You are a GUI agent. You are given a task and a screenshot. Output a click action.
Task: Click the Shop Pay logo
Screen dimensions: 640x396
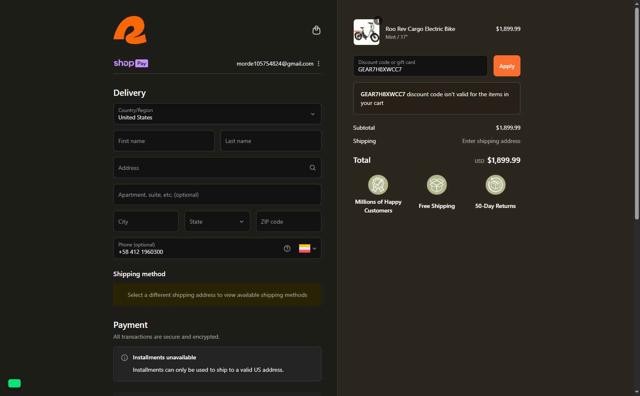pos(131,63)
